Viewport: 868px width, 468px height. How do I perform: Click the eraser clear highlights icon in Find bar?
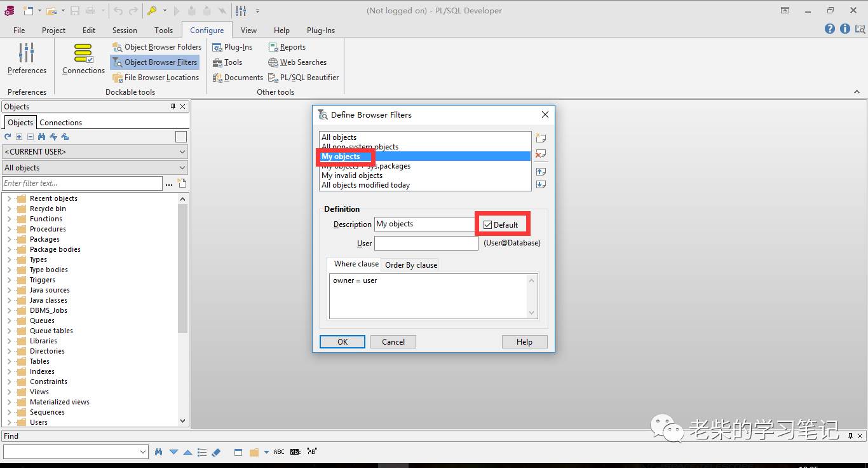click(x=216, y=452)
